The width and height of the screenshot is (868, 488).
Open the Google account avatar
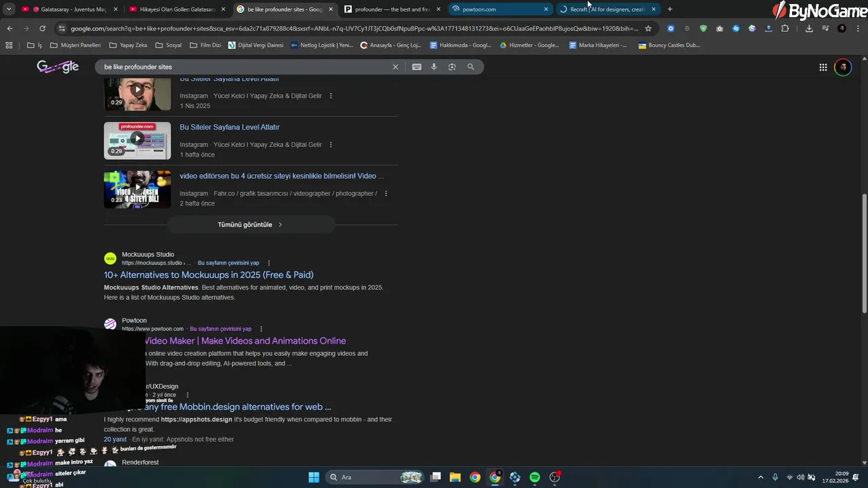pos(843,67)
